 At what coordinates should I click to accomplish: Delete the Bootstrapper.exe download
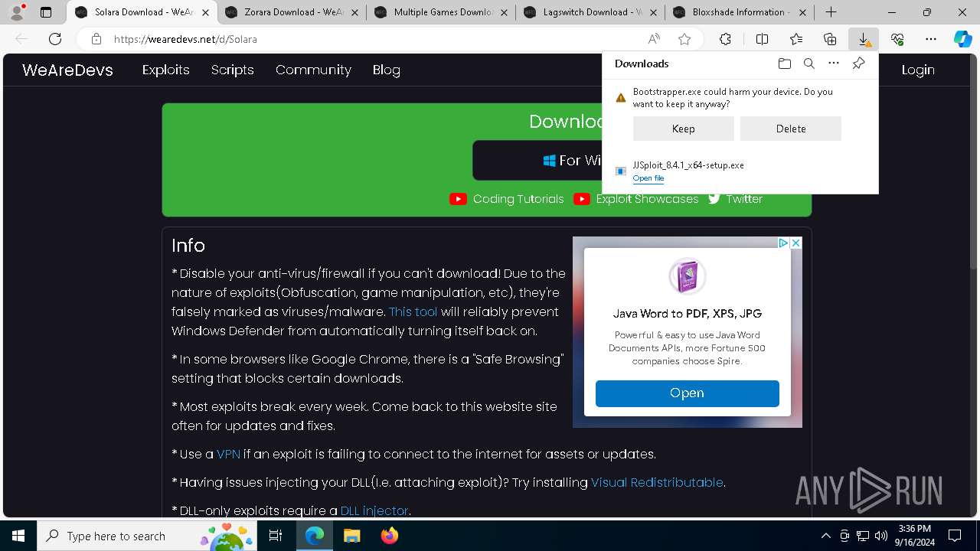790,129
